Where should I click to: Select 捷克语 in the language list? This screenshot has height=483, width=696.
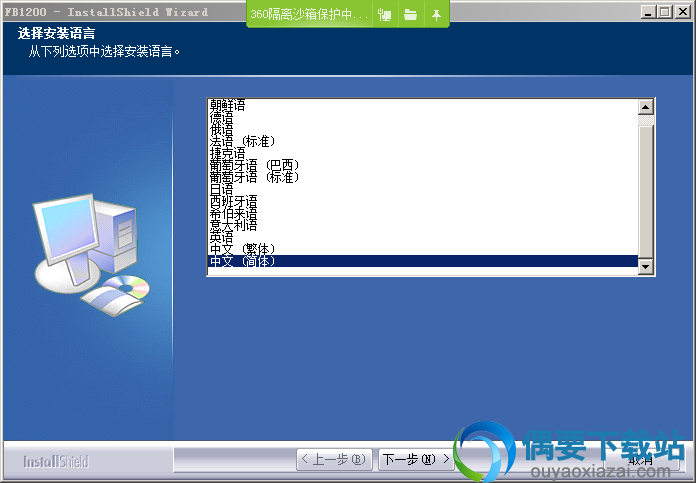click(423, 153)
